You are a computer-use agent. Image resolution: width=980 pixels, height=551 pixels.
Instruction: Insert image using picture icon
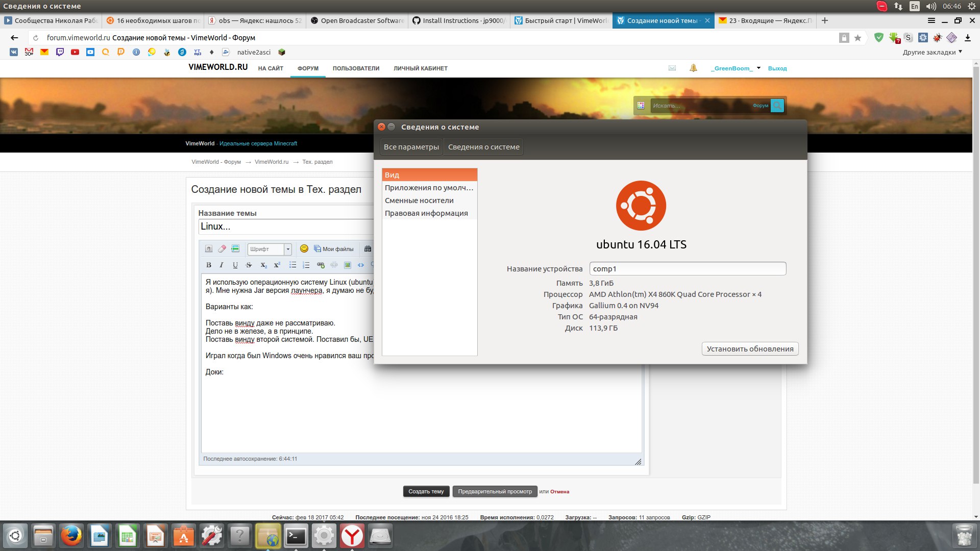pos(348,265)
